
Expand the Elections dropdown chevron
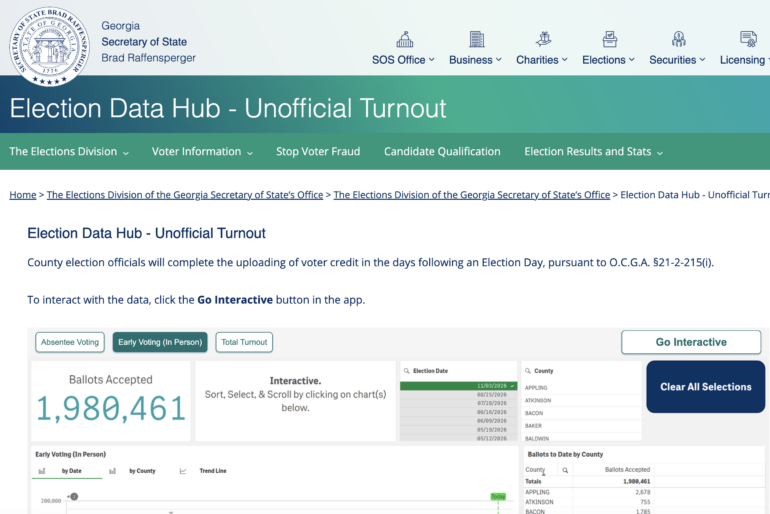coord(632,59)
